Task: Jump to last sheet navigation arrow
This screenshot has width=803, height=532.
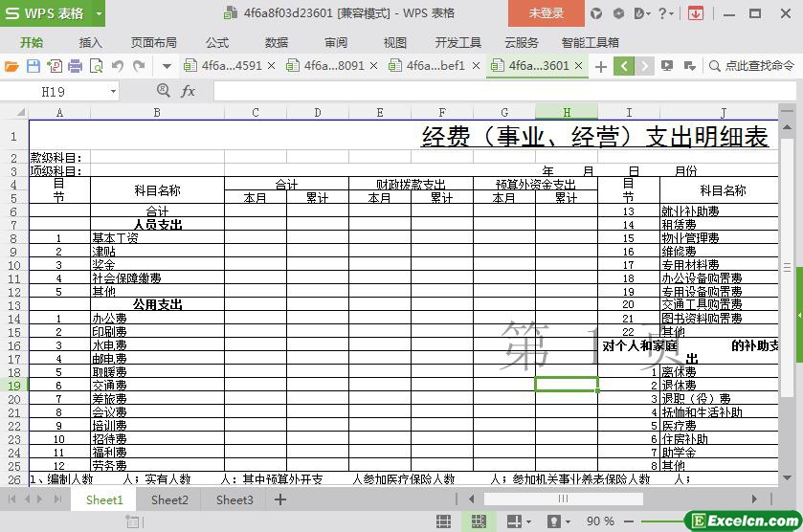Action: click(x=57, y=499)
